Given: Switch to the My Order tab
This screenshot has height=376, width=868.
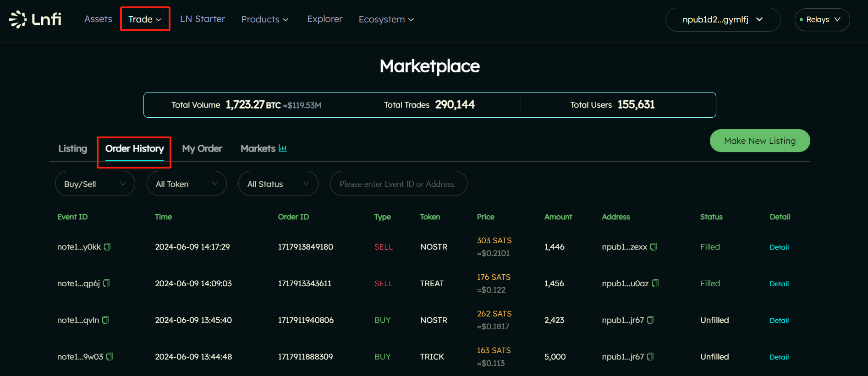Looking at the screenshot, I should tap(202, 148).
